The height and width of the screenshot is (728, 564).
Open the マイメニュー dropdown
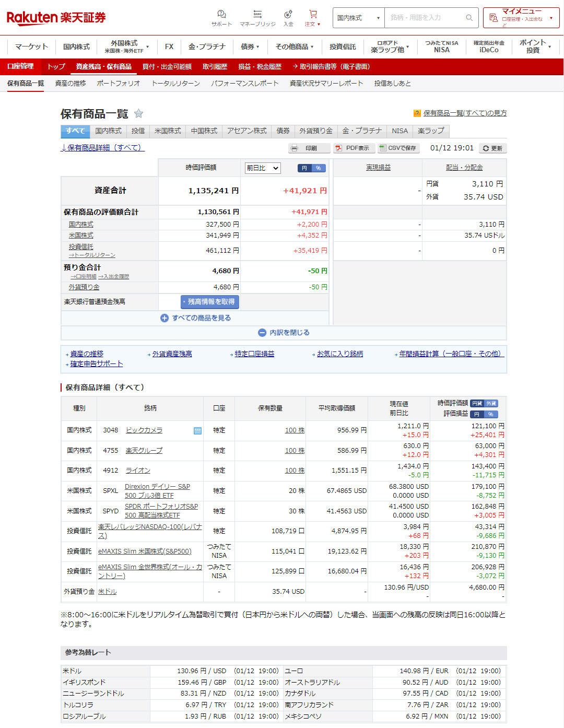tap(521, 18)
